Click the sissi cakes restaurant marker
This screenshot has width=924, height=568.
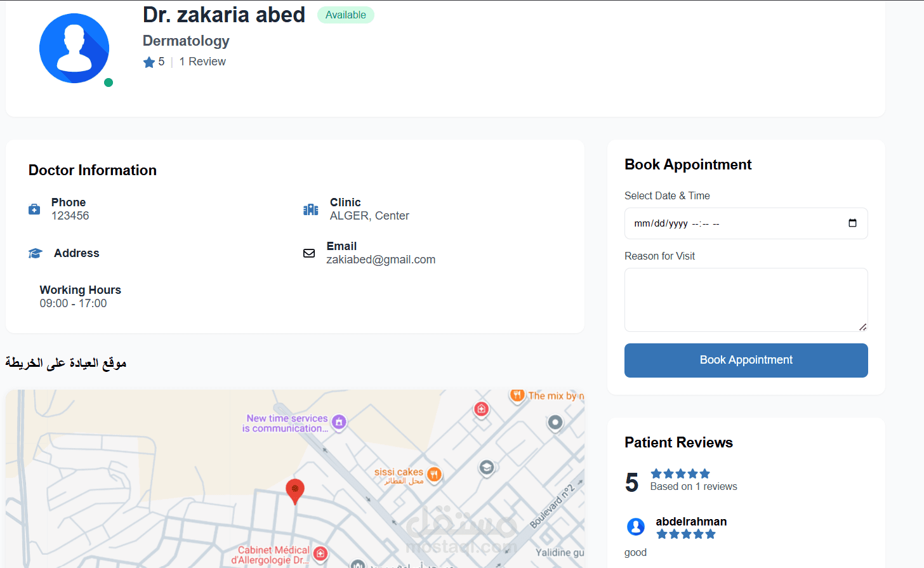click(x=434, y=473)
